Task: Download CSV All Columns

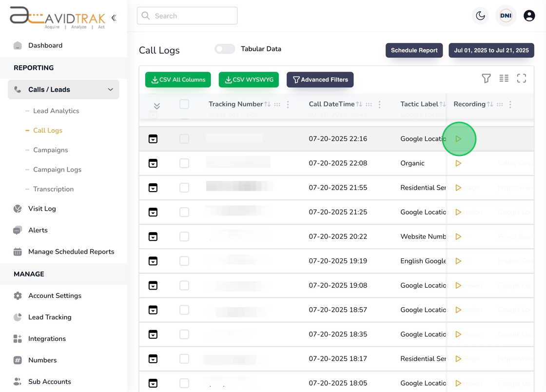Action: coord(178,80)
